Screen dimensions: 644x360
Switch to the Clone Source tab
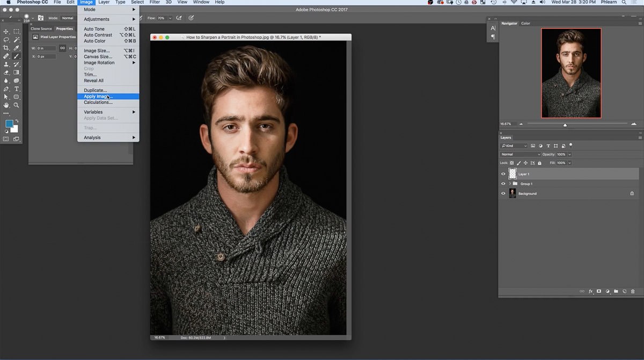click(41, 29)
